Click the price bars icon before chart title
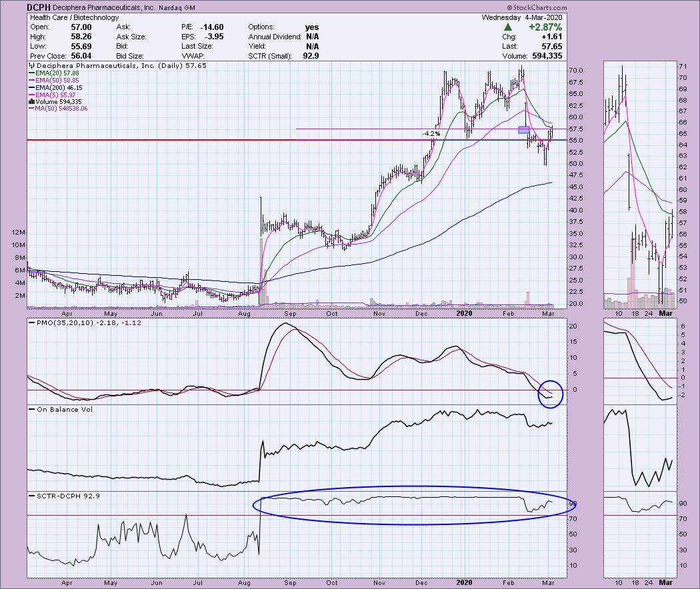 [32, 65]
